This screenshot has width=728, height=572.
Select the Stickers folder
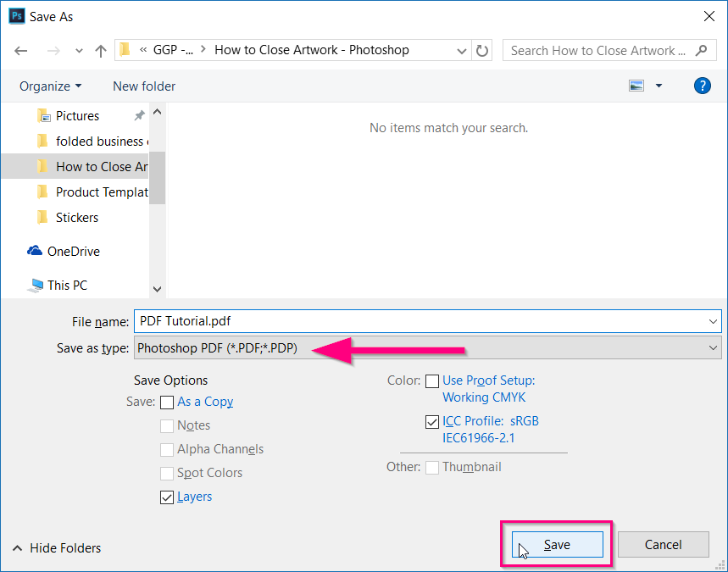click(79, 217)
